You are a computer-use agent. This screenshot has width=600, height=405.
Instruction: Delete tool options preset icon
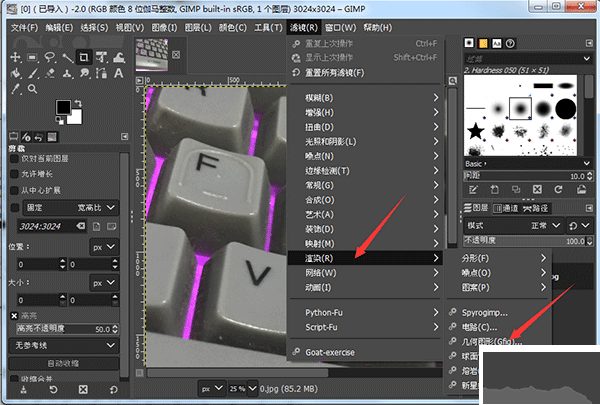pyautogui.click(x=83, y=390)
